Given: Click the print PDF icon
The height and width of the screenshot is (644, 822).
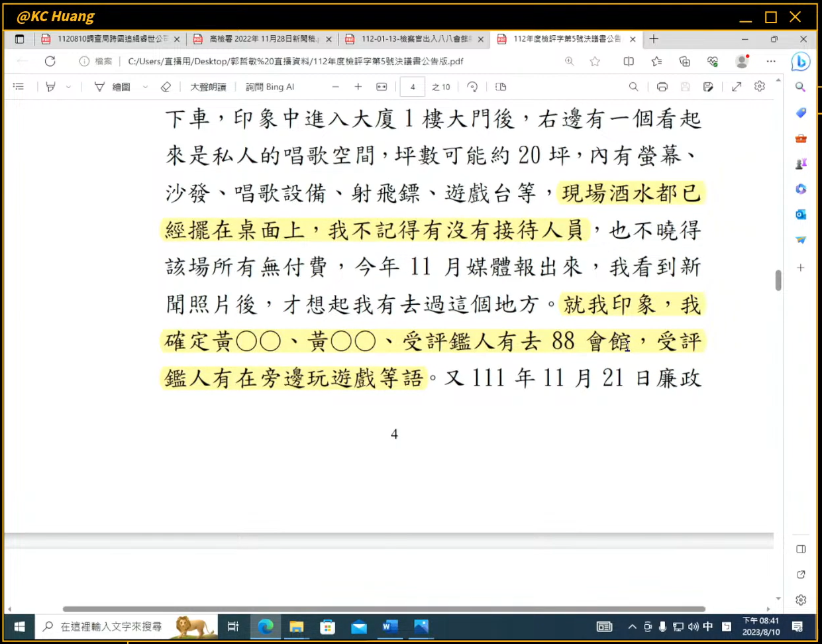Looking at the screenshot, I should pos(662,87).
